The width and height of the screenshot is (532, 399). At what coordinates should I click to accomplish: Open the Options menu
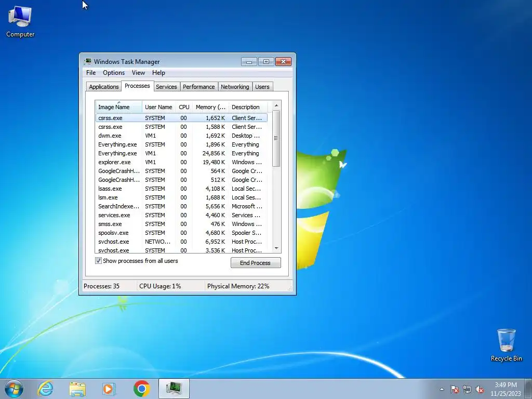[x=114, y=73]
